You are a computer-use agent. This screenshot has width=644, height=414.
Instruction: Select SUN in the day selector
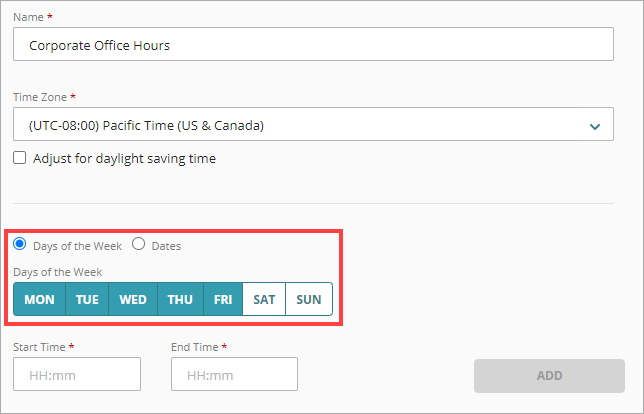click(x=308, y=300)
